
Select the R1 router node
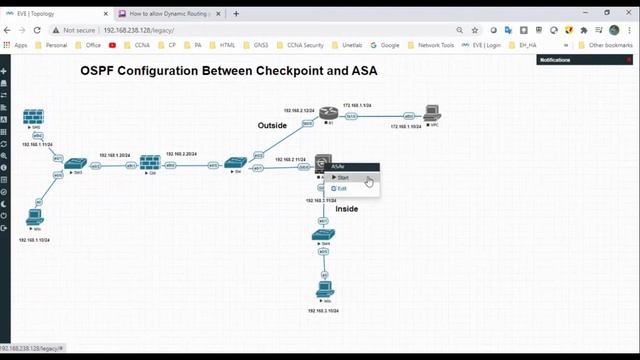click(329, 113)
